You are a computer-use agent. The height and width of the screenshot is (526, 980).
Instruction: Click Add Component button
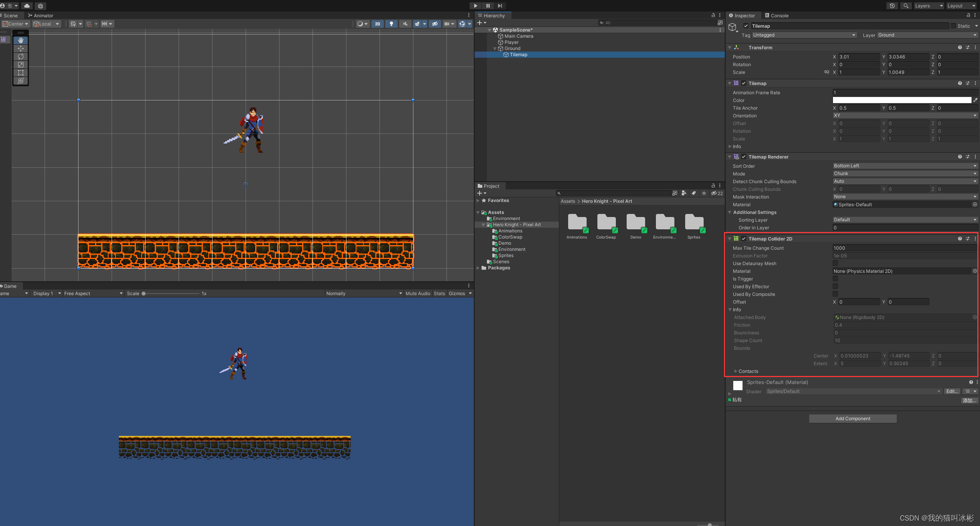click(x=853, y=419)
